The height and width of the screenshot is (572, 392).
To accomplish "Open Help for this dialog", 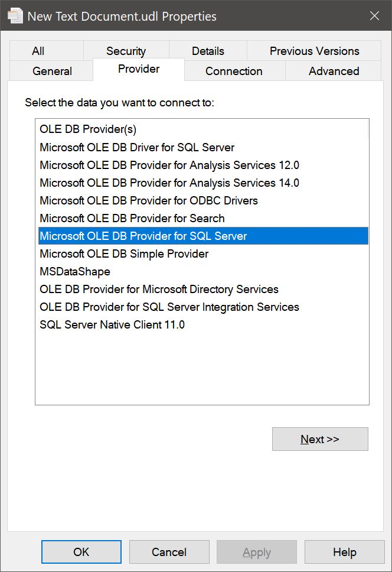I will pos(345,552).
